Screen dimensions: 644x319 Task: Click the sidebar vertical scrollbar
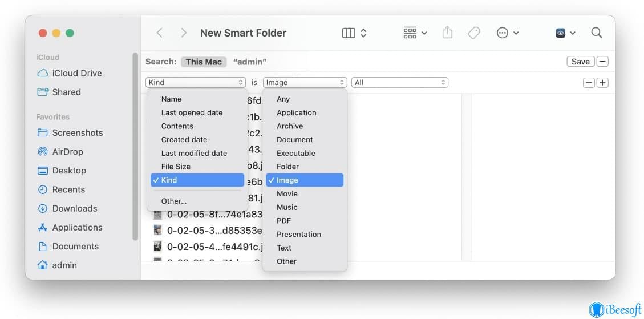(x=135, y=146)
